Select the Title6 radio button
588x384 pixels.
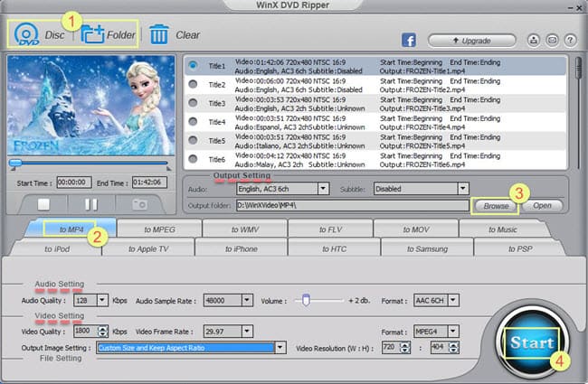point(193,159)
